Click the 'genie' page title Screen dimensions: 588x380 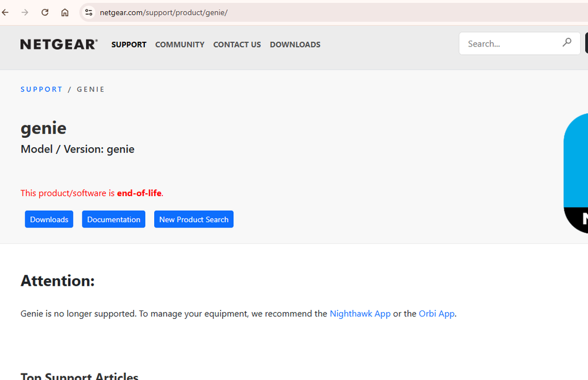tap(44, 128)
